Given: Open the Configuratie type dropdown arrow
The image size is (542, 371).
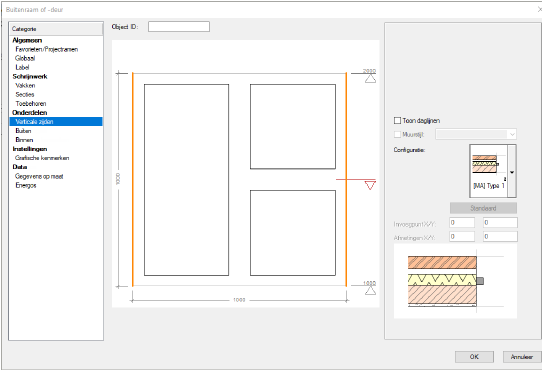Looking at the screenshot, I should pyautogui.click(x=512, y=171).
